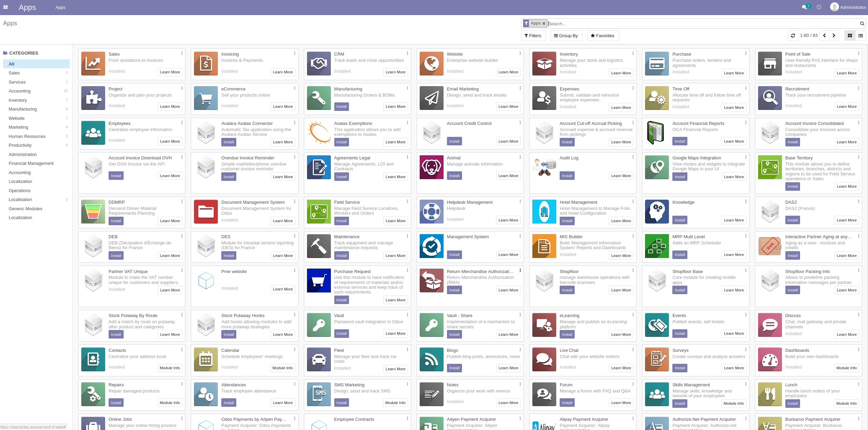Go to previous page of apps
The image size is (868, 430).
pos(824,35)
